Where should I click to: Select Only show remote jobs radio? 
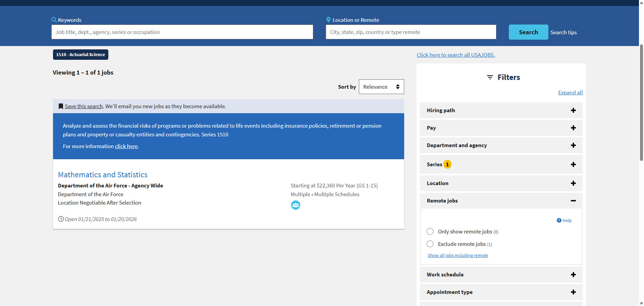click(x=430, y=231)
